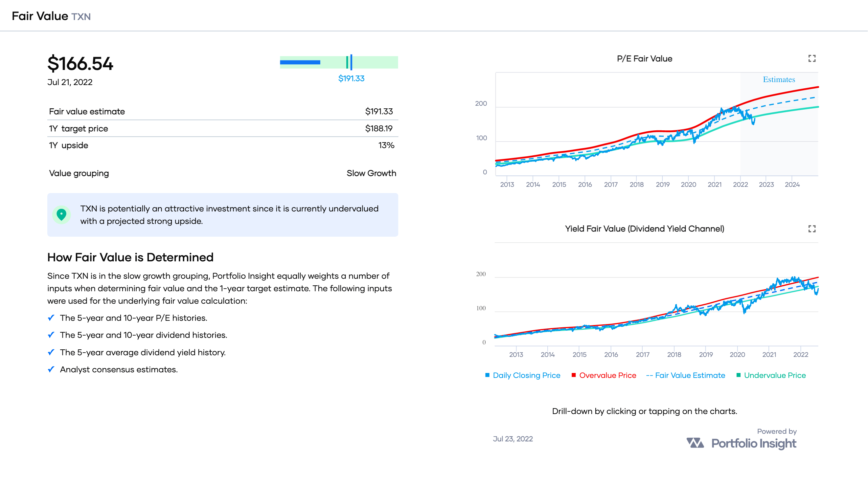Click the 1Y upside value 13%

(x=386, y=145)
